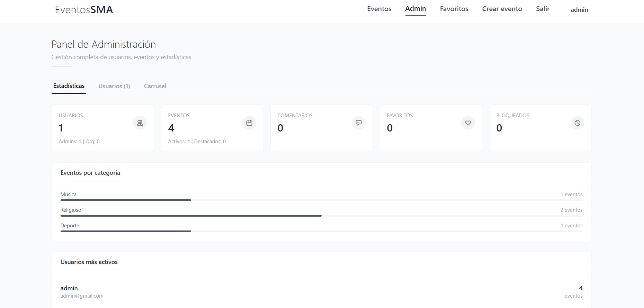Click the subtitle "Gestión completa de usuarios, eventos y estadísticas"

121,57
